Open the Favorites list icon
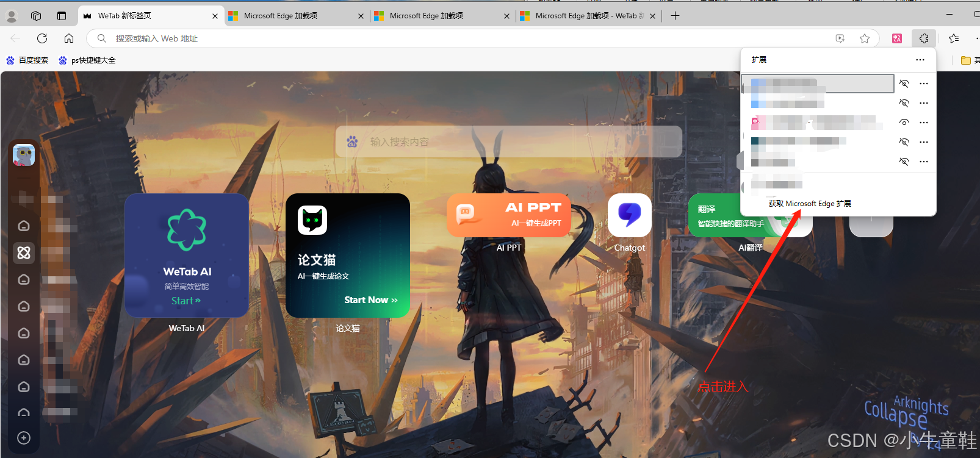The width and height of the screenshot is (980, 458). 954,38
